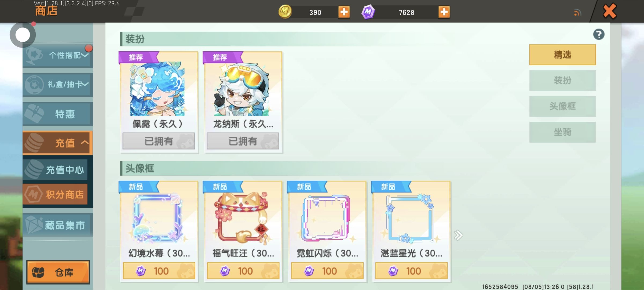Screen dimensions: 644x290
Task: Add more gold coins with plus icon
Action: click(x=344, y=12)
